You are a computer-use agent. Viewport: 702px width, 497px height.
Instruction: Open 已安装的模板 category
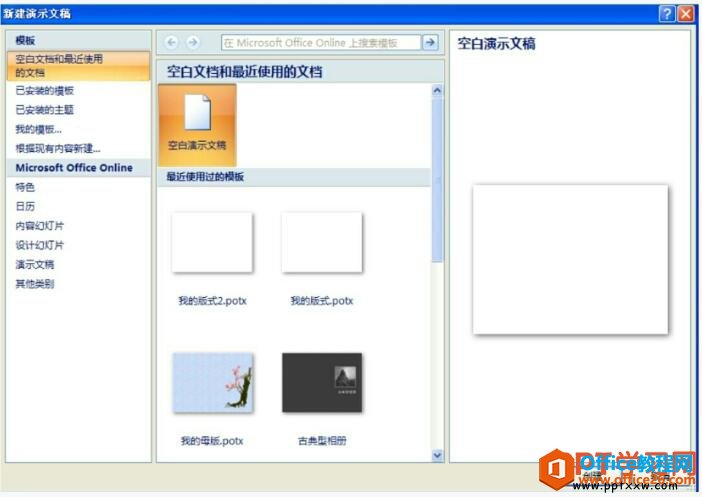[x=45, y=91]
